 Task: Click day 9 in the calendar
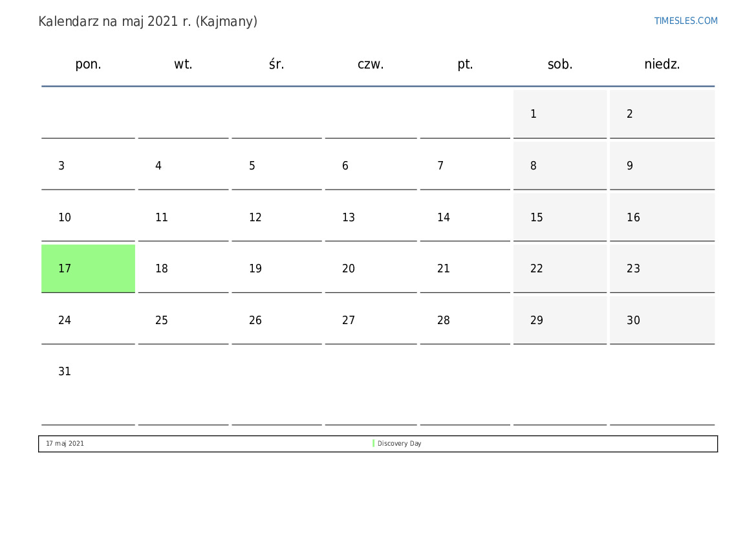(662, 166)
